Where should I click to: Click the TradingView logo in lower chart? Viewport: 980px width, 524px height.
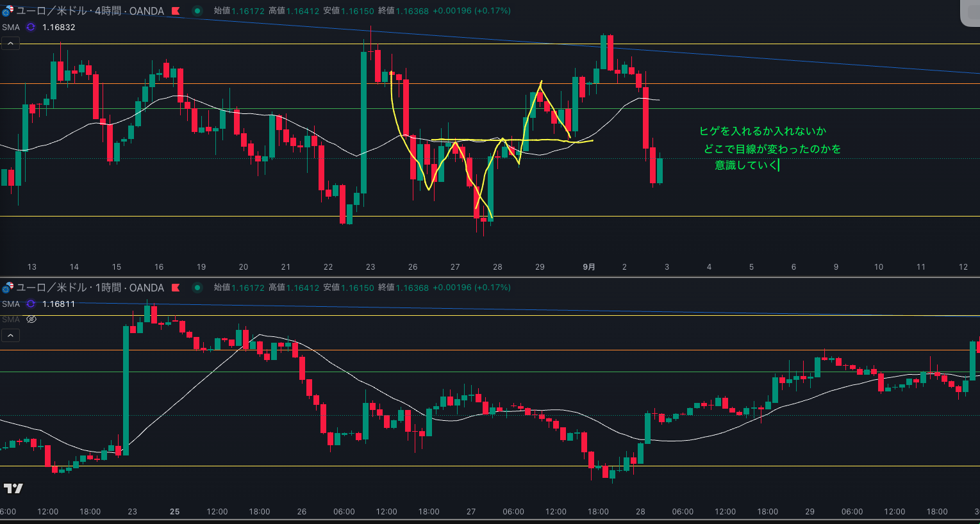click(x=13, y=488)
